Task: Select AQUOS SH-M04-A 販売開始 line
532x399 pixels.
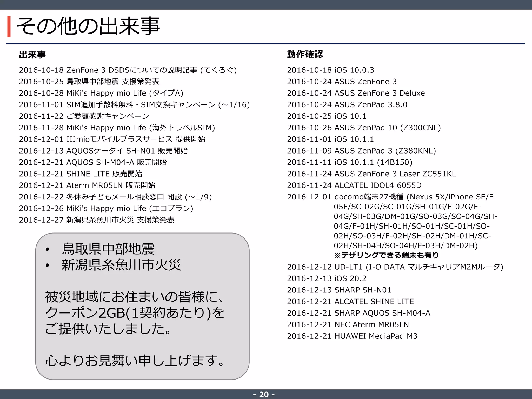Action: [x=93, y=162]
